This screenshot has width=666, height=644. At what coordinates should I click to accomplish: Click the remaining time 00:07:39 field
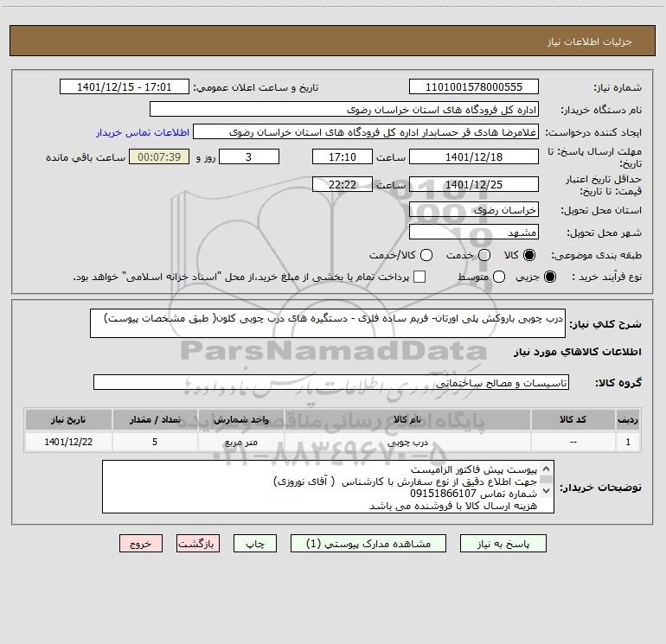tap(159, 156)
